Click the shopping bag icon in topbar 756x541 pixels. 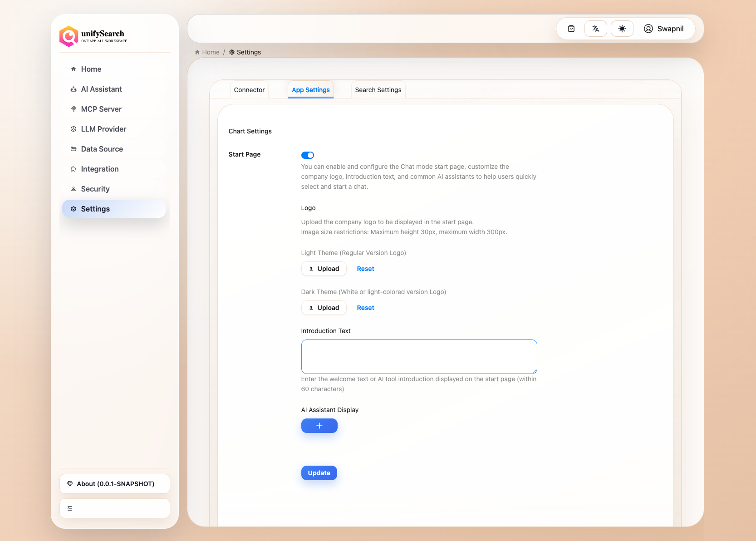click(571, 29)
